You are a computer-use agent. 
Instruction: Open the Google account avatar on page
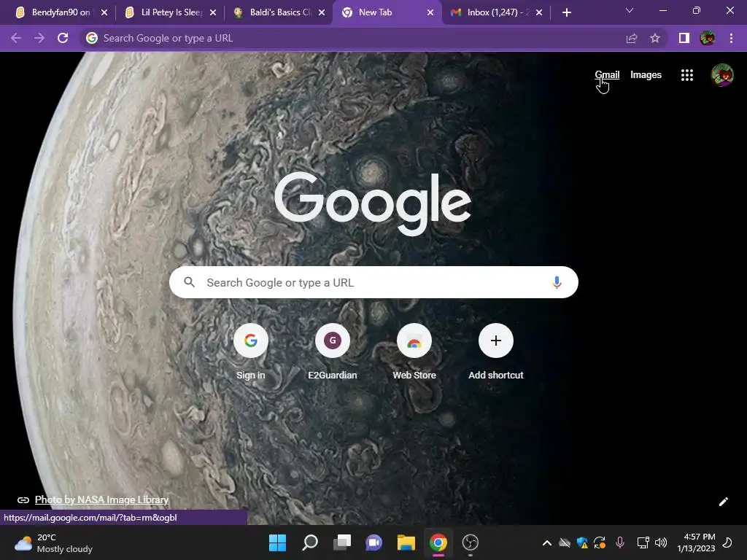pyautogui.click(x=722, y=75)
